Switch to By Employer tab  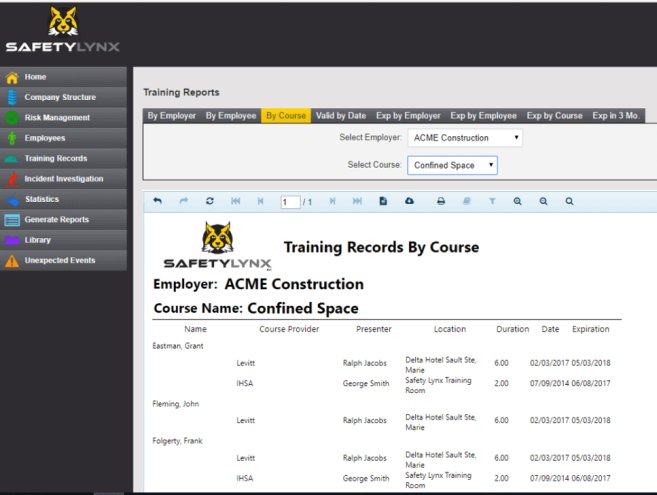pyautogui.click(x=171, y=116)
